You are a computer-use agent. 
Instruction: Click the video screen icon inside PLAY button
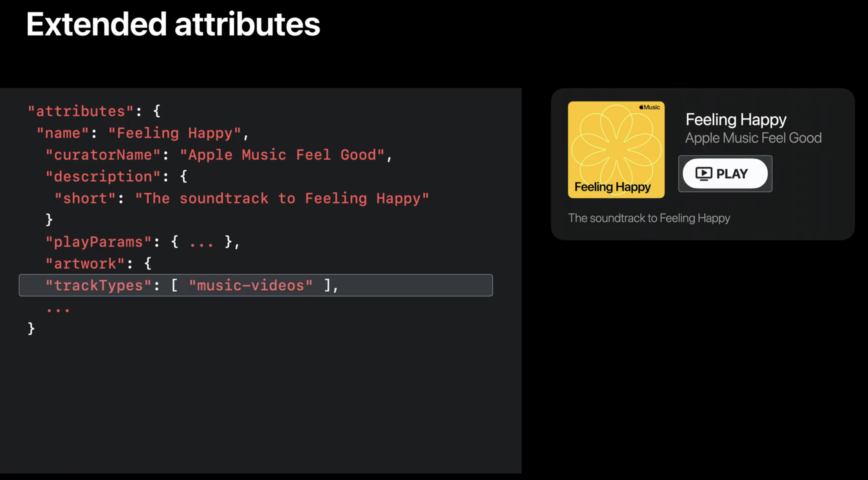703,174
